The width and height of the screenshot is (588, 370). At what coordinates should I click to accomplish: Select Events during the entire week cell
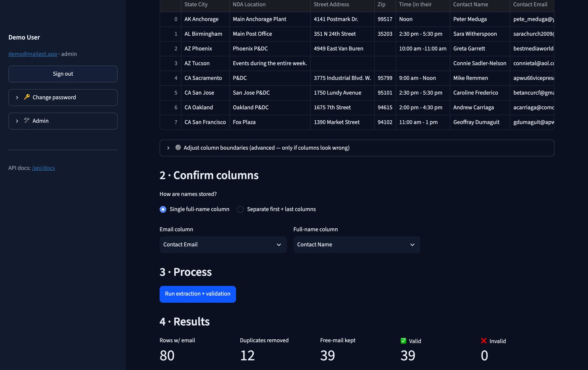[270, 63]
